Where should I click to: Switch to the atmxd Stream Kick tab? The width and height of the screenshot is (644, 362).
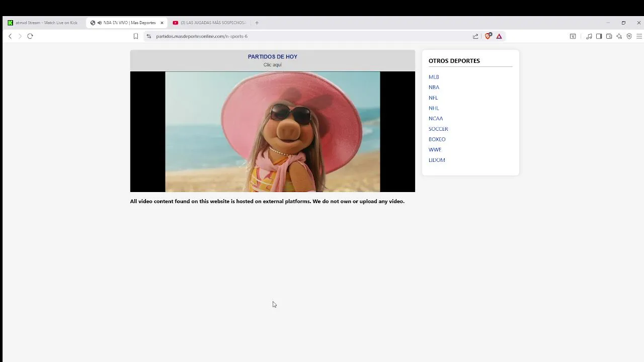coord(43,23)
